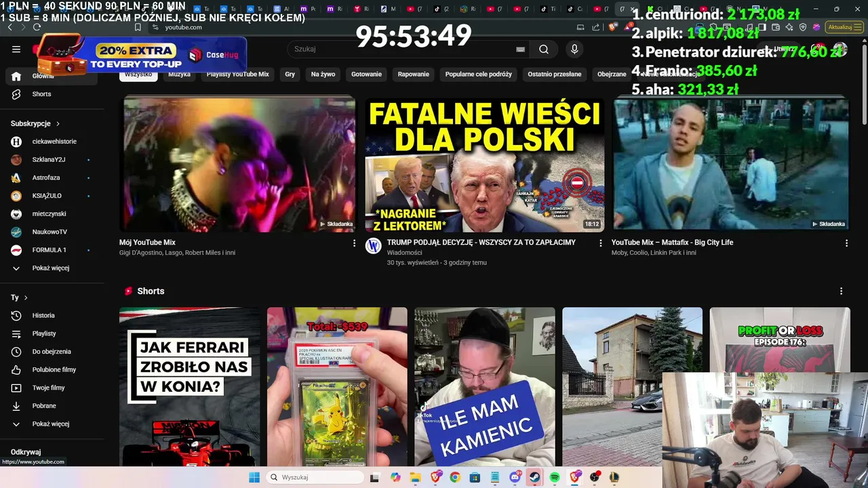The width and height of the screenshot is (868, 488).
Task: Open Windows Start menu
Action: click(254, 477)
